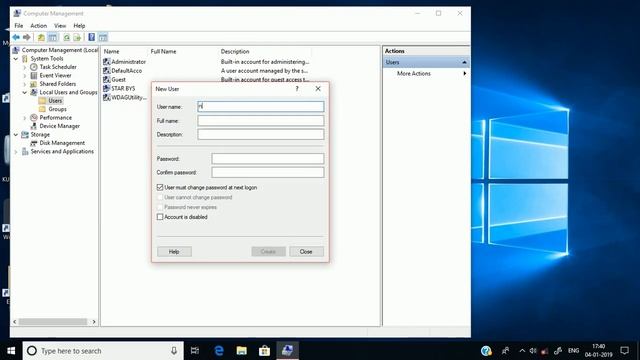Click the question mark in the New User title bar
This screenshot has width=640, height=360.
[297, 89]
